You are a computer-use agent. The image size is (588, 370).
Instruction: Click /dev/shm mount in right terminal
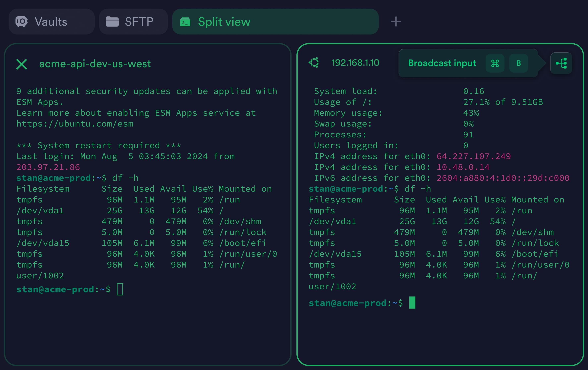point(533,232)
